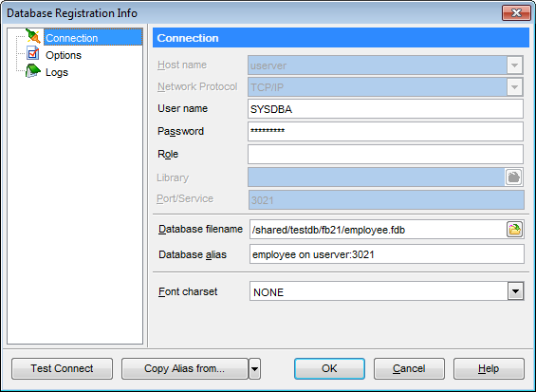Click the Password label
Screen dimensions: 536x392
click(x=180, y=131)
